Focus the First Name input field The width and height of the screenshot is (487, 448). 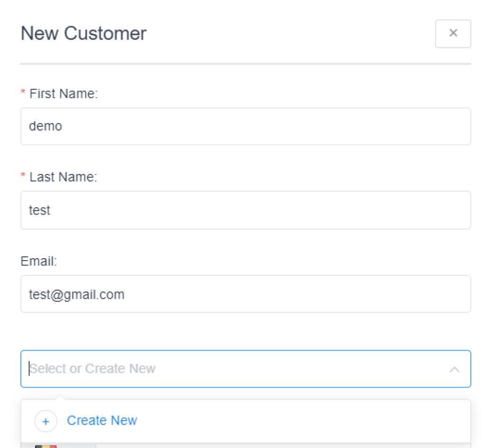point(245,127)
